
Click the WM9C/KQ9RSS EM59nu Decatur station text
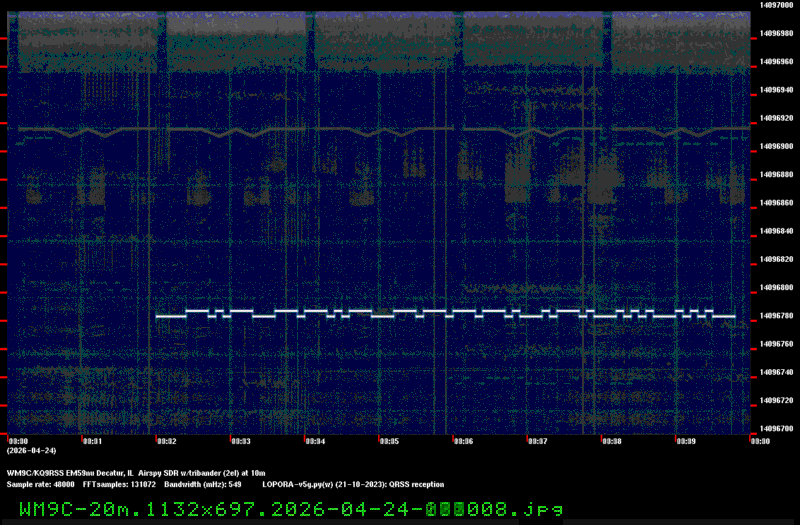(70, 473)
